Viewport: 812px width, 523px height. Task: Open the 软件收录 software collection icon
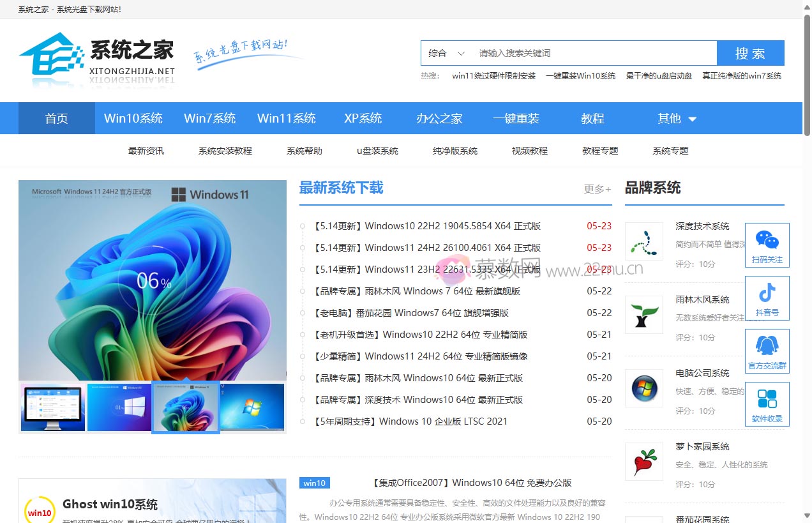tap(767, 404)
